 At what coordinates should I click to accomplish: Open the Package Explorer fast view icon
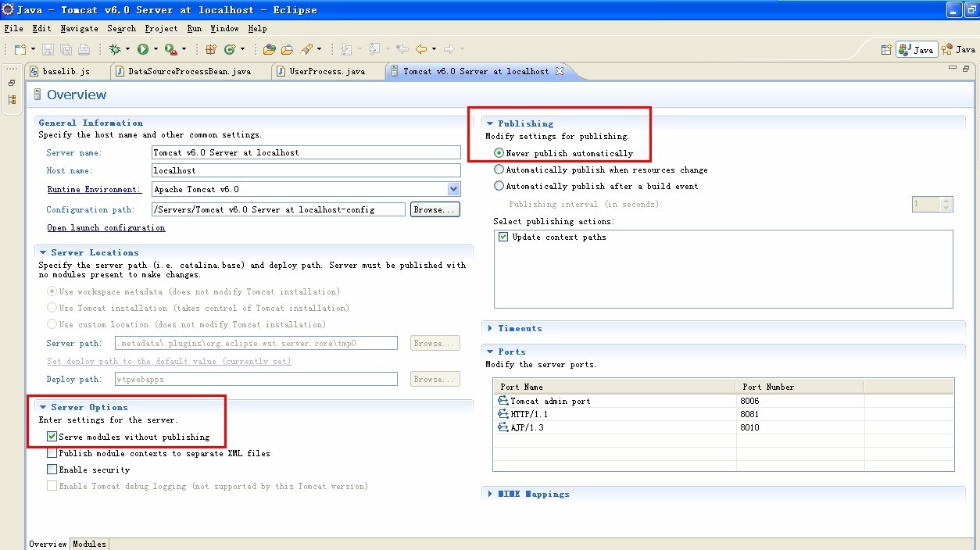12,100
